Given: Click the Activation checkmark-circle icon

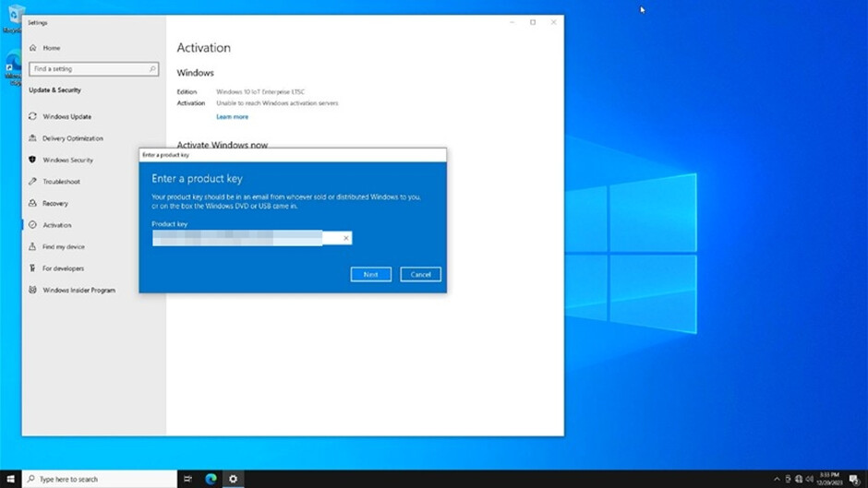Looking at the screenshot, I should click(x=32, y=225).
